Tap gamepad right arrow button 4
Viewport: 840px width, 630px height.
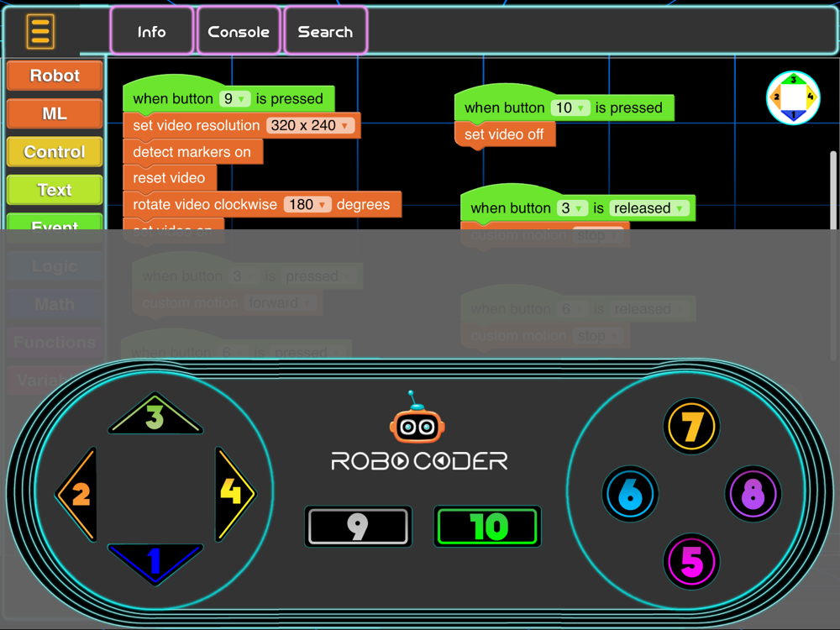235,494
